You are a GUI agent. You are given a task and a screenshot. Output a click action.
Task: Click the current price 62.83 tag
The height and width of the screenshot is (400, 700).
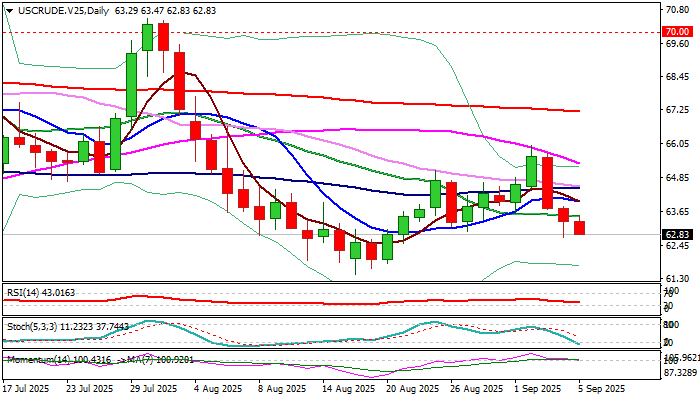679,234
